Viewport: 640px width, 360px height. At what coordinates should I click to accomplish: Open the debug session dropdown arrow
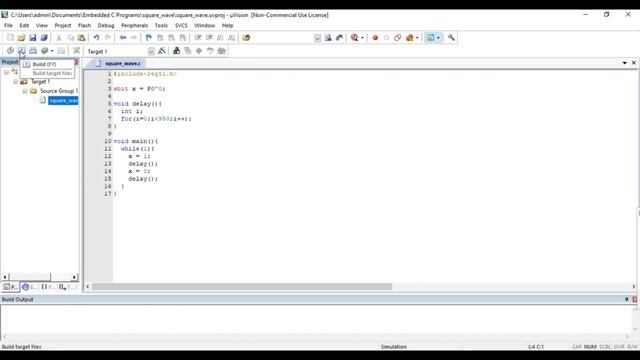pyautogui.click(x=362, y=38)
